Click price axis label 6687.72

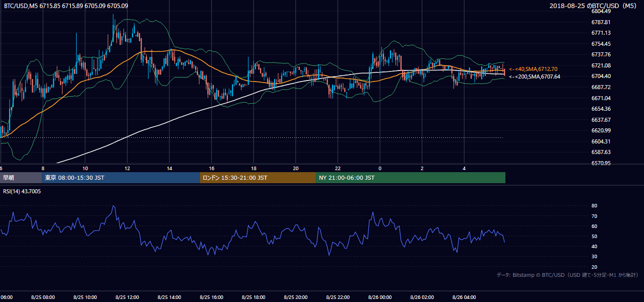(x=601, y=87)
